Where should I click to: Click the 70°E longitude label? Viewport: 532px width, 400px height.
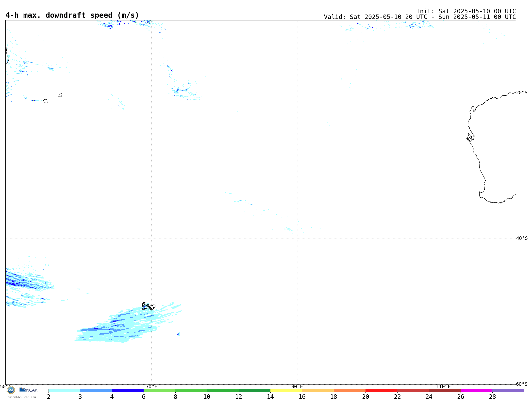click(151, 386)
